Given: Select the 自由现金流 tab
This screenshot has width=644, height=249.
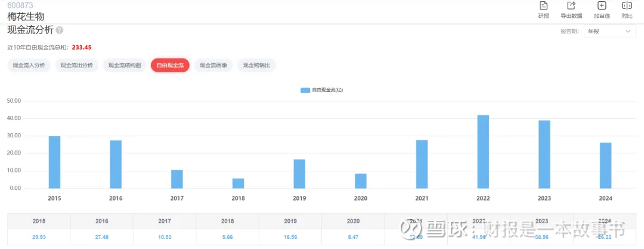Looking at the screenshot, I should (170, 66).
